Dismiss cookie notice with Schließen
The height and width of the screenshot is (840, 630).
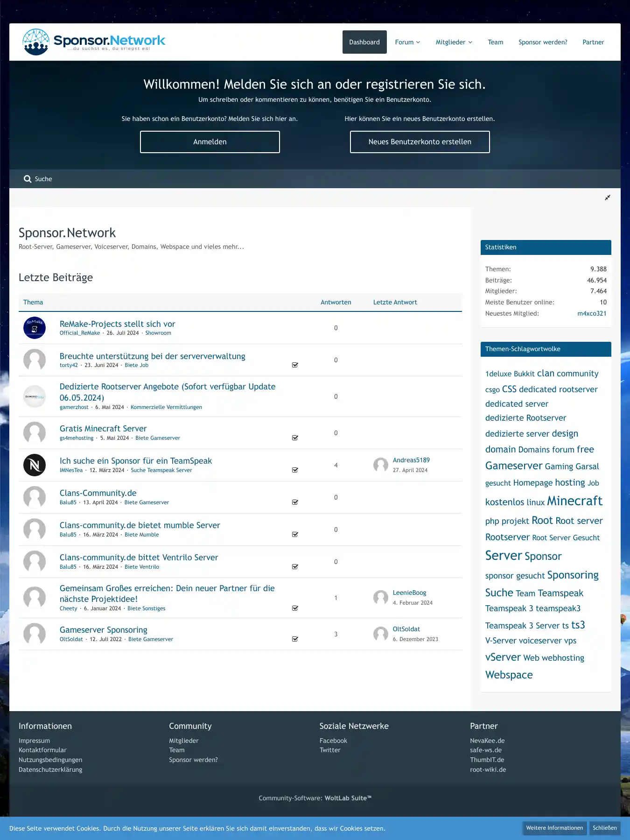[604, 828]
